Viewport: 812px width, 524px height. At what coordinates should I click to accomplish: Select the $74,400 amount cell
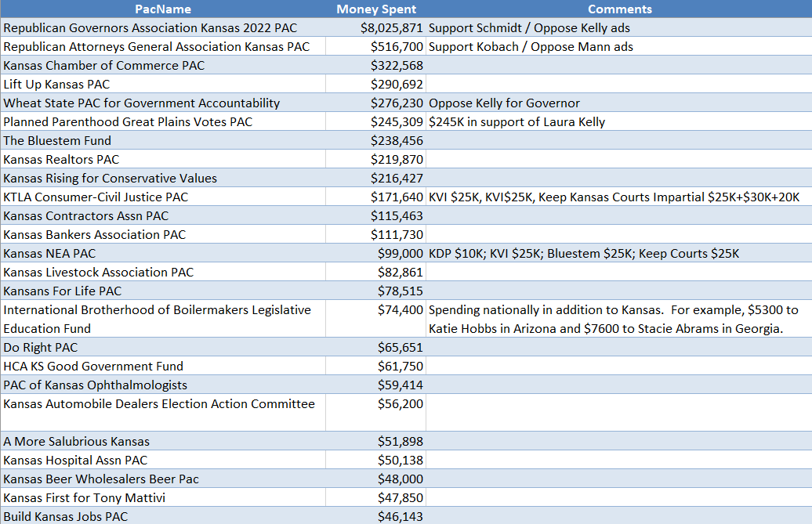coord(376,319)
